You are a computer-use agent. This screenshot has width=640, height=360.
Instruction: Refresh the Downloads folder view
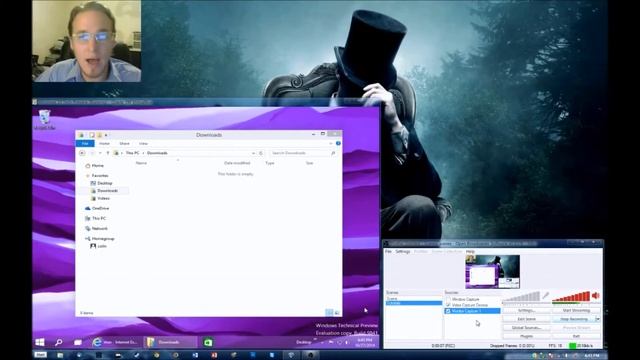pyautogui.click(x=261, y=153)
